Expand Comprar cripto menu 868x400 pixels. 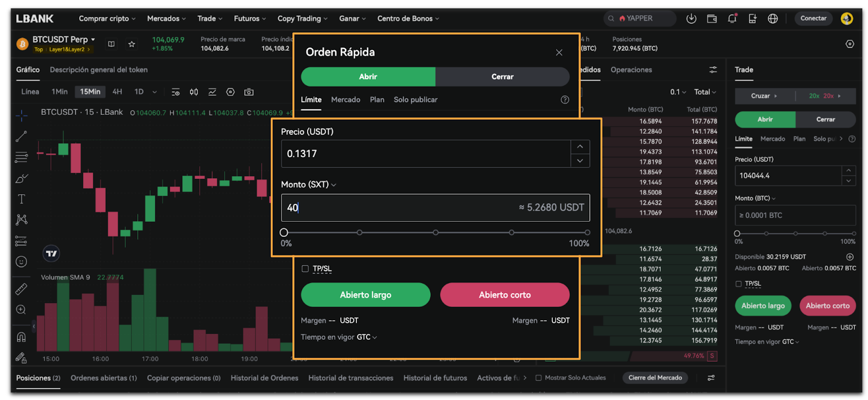click(x=107, y=18)
